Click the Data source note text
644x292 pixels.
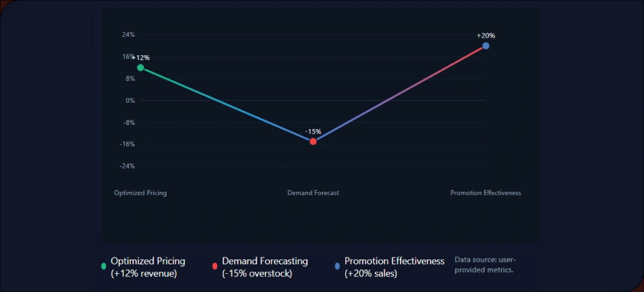coord(485,264)
